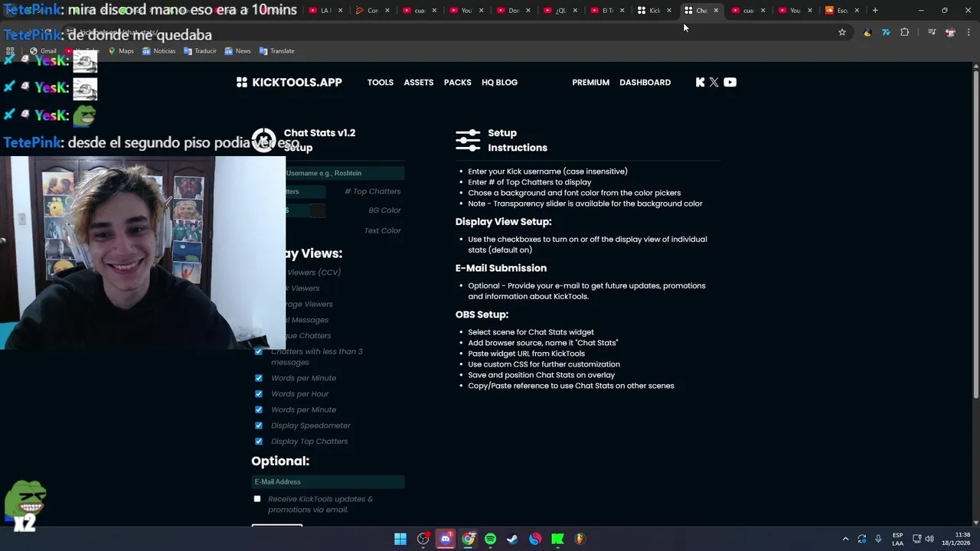Click the E-Mail Address input field
This screenshot has height=551, width=980.
click(x=328, y=481)
